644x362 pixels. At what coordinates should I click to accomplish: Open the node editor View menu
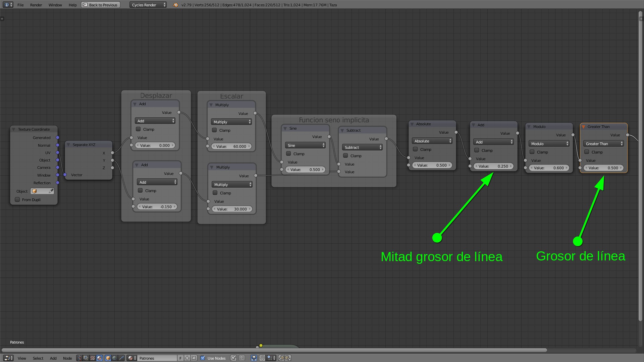[x=22, y=358]
